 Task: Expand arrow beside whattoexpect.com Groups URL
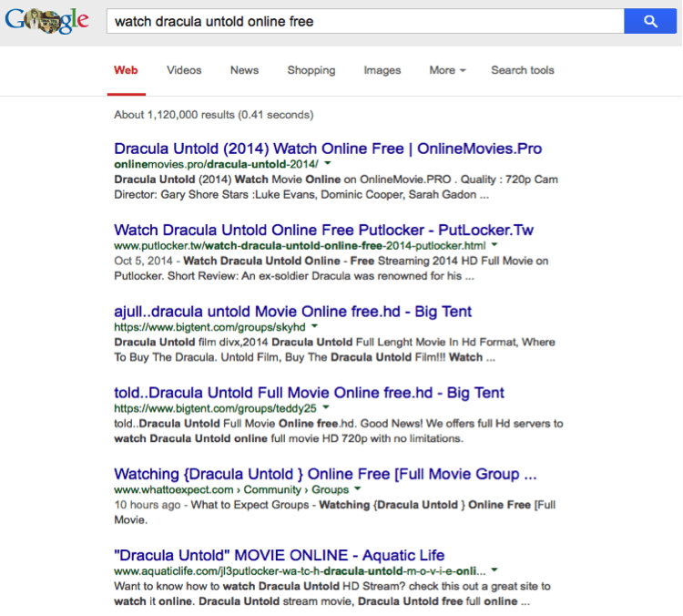coord(358,489)
